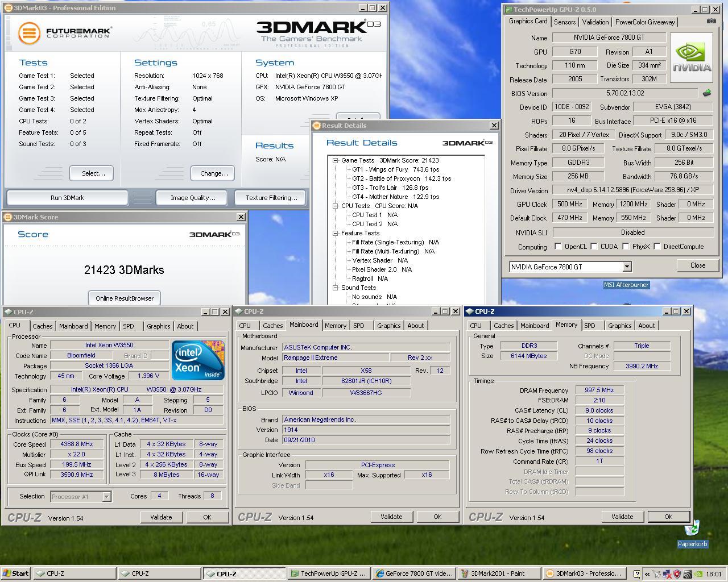
Task: Collapse the Game Tests tree node
Action: (x=336, y=160)
